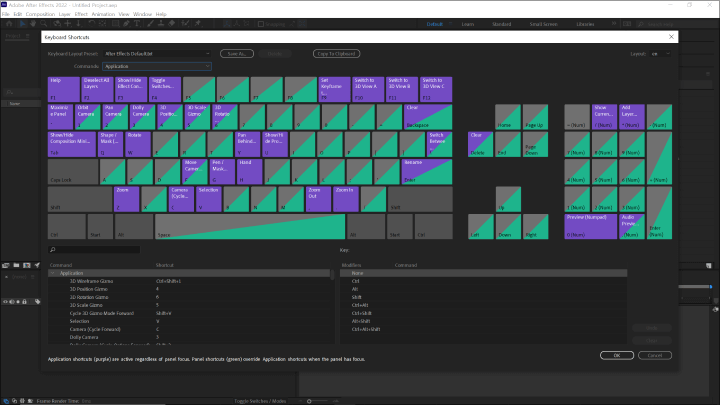Toggle the video eye column in timeline

tap(6, 302)
